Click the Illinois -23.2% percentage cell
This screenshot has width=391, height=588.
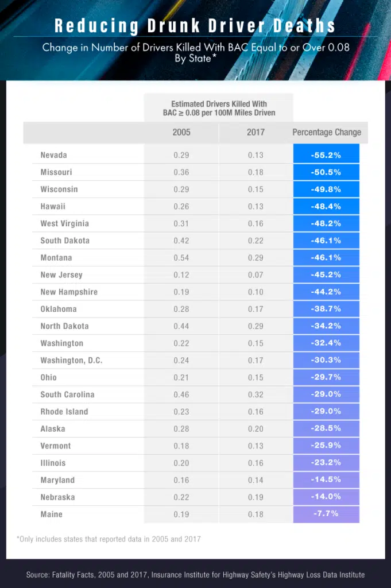326,463
